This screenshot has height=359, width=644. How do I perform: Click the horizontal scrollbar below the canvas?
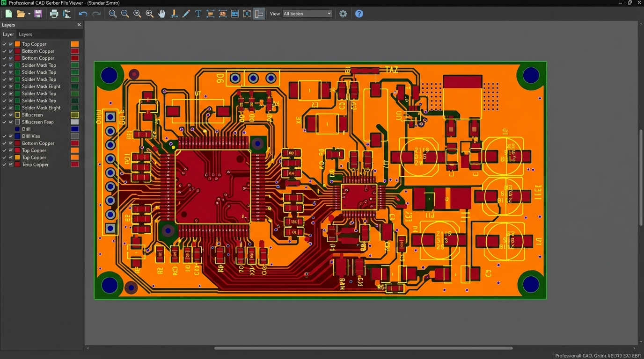pyautogui.click(x=363, y=348)
